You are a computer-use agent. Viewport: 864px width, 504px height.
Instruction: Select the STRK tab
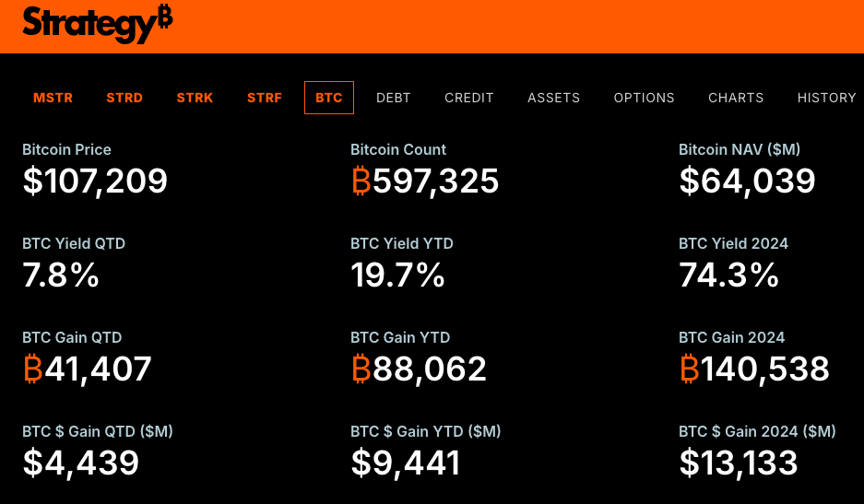(x=195, y=98)
